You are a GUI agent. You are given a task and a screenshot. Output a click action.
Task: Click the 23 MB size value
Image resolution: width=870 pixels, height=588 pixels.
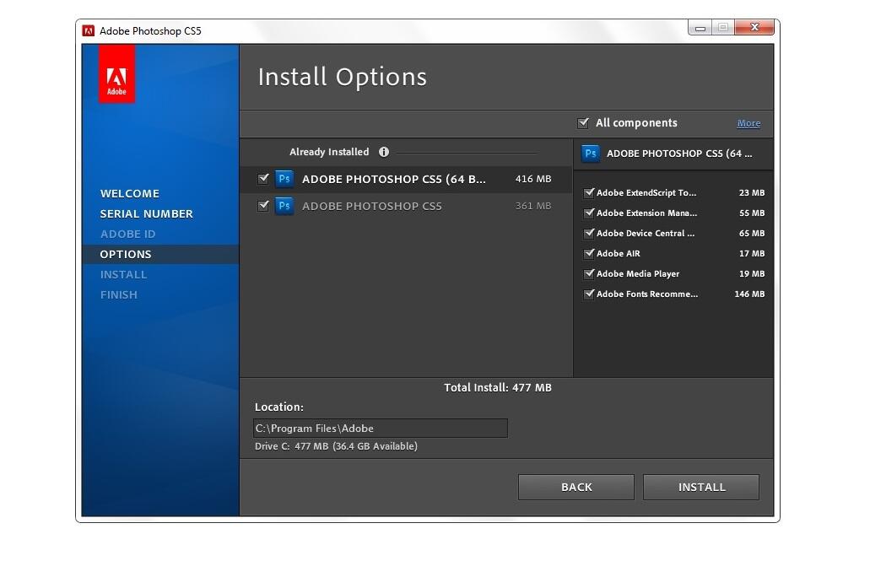[752, 193]
